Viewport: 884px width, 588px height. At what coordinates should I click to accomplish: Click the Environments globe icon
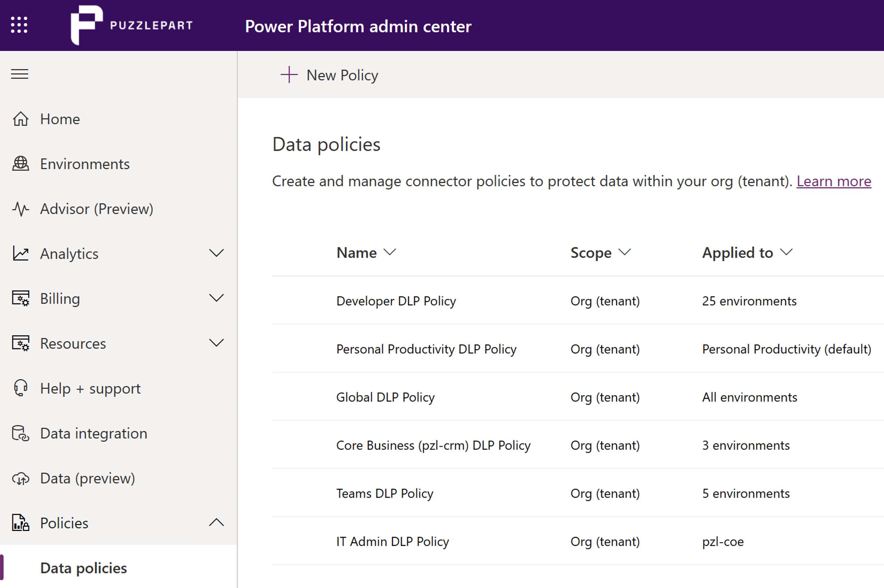(21, 164)
